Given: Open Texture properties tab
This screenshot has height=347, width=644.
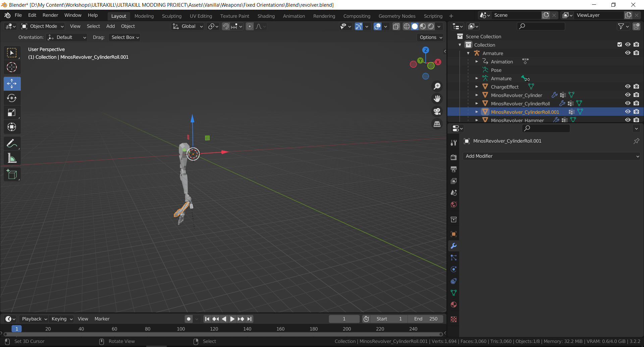Looking at the screenshot, I should coord(453,319).
